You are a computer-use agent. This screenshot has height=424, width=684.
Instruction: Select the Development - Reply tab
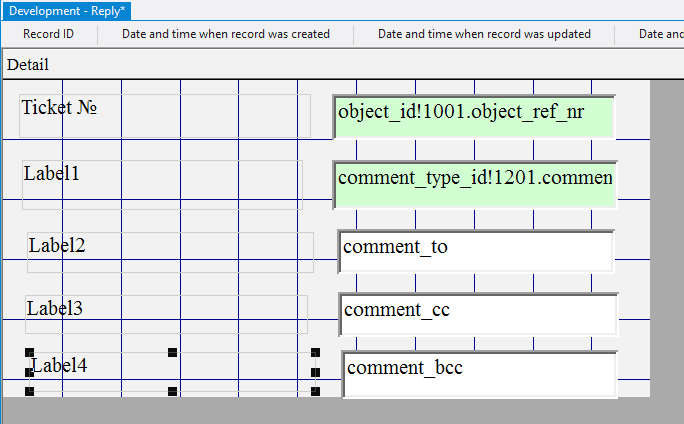click(x=65, y=11)
